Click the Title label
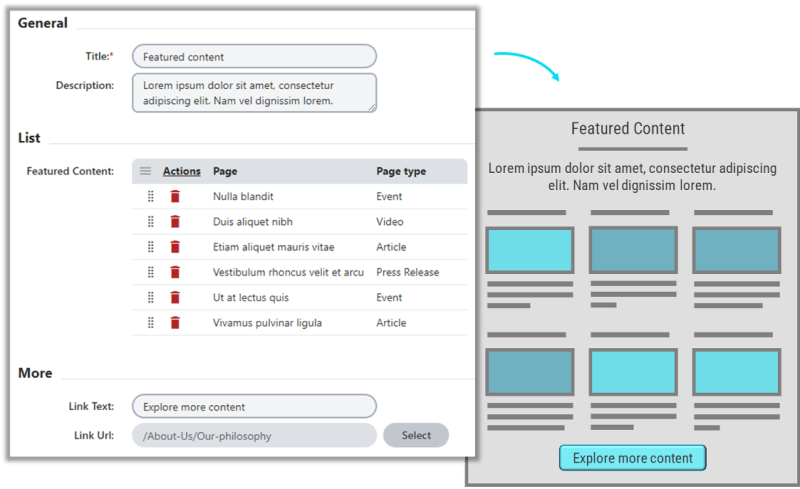Screen dimensions: 800x489 click(99, 56)
